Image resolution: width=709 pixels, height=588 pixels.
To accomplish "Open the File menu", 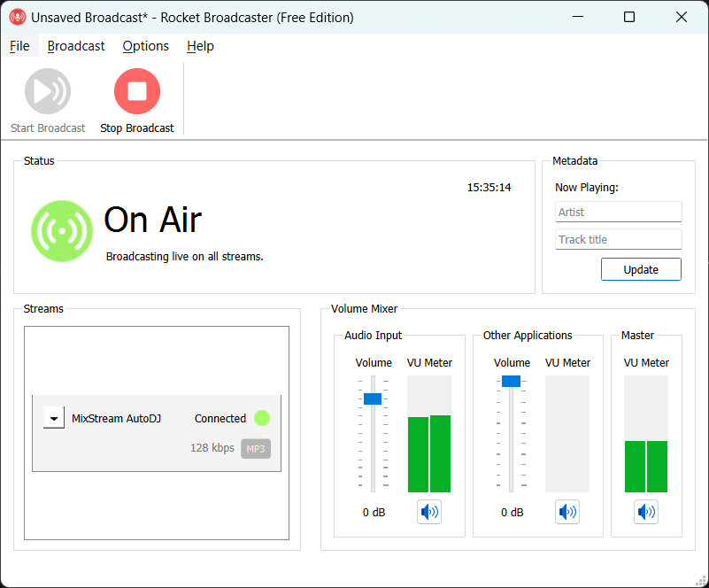I will [x=19, y=46].
